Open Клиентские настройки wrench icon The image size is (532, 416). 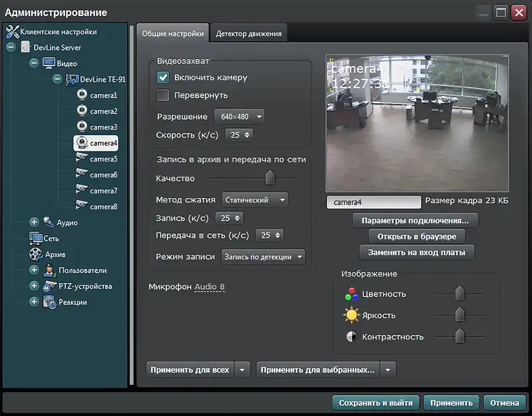pos(12,32)
